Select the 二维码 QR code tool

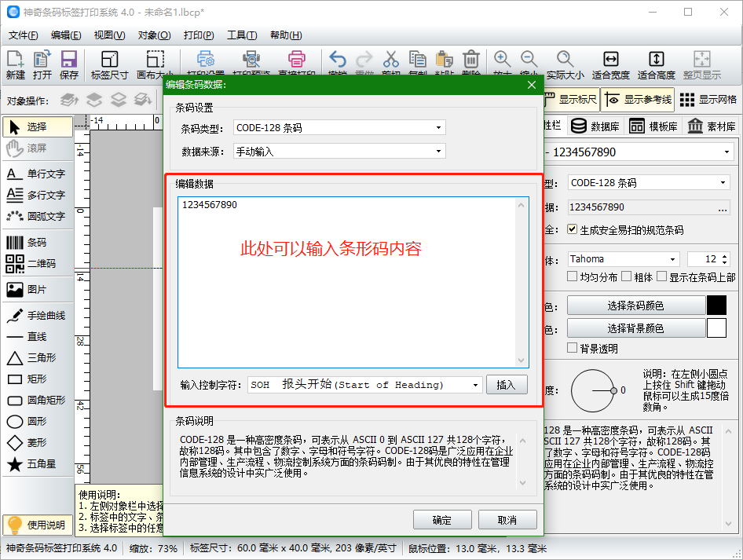(x=38, y=263)
